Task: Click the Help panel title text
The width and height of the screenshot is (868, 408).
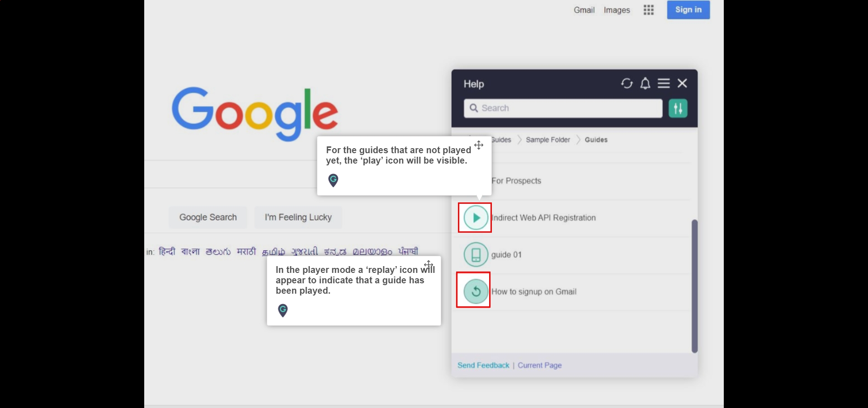Action: [x=473, y=84]
